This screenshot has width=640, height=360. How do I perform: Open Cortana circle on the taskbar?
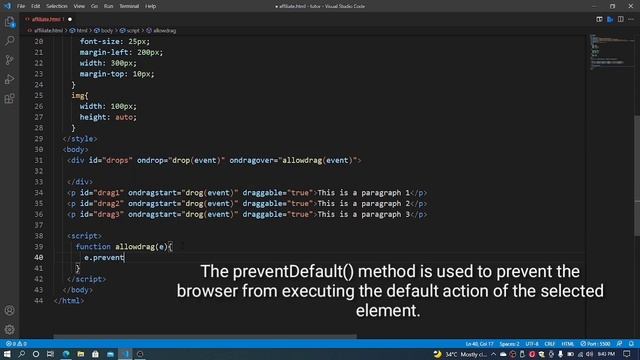36,354
